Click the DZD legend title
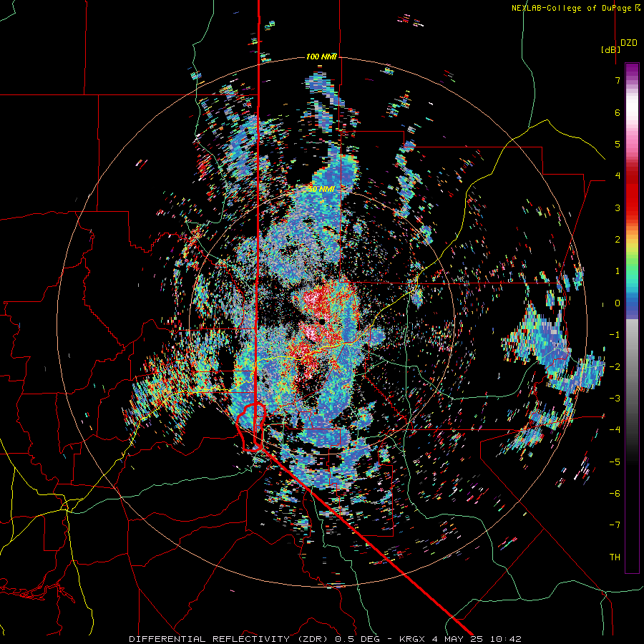This screenshot has height=644, width=644. pos(629,43)
